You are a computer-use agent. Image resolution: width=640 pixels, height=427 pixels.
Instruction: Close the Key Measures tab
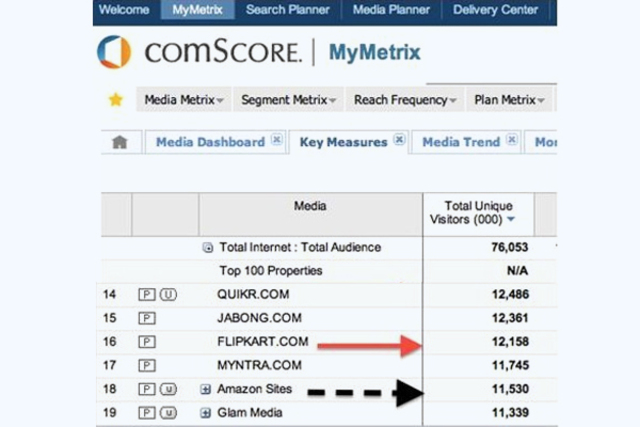coord(399,140)
